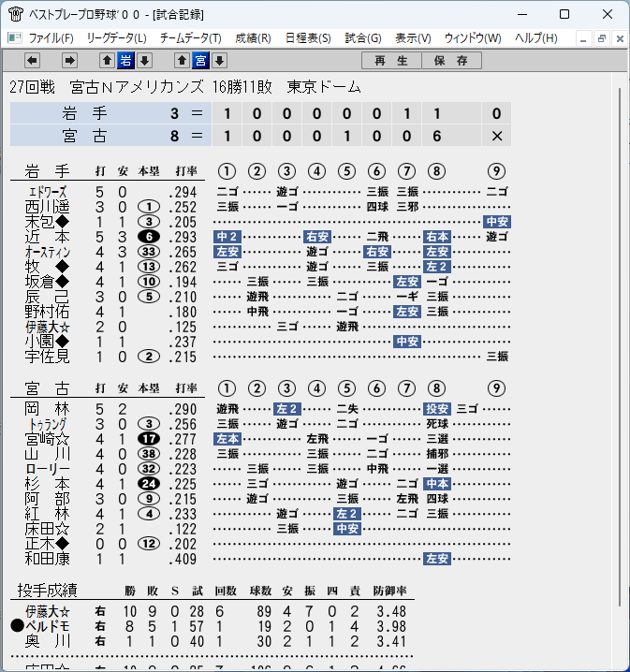The image size is (630, 672).
Task: Click the left arrow previous game button
Action: point(32,61)
